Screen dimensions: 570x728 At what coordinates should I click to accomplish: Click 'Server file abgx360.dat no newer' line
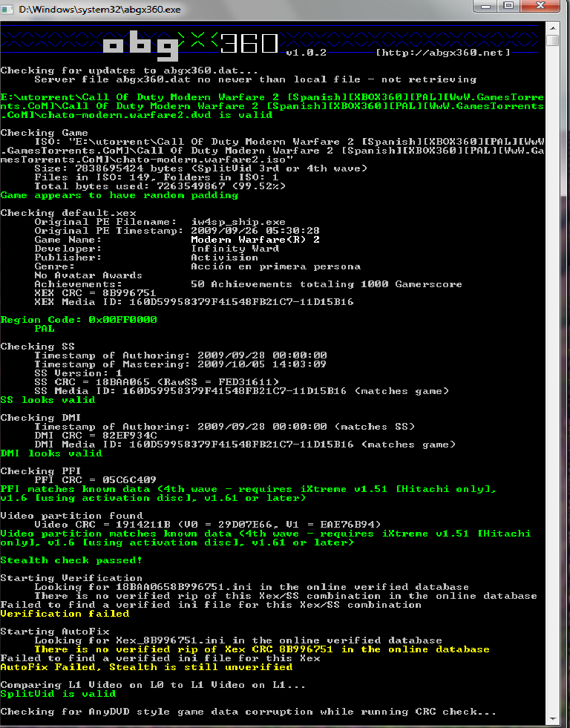255,79
